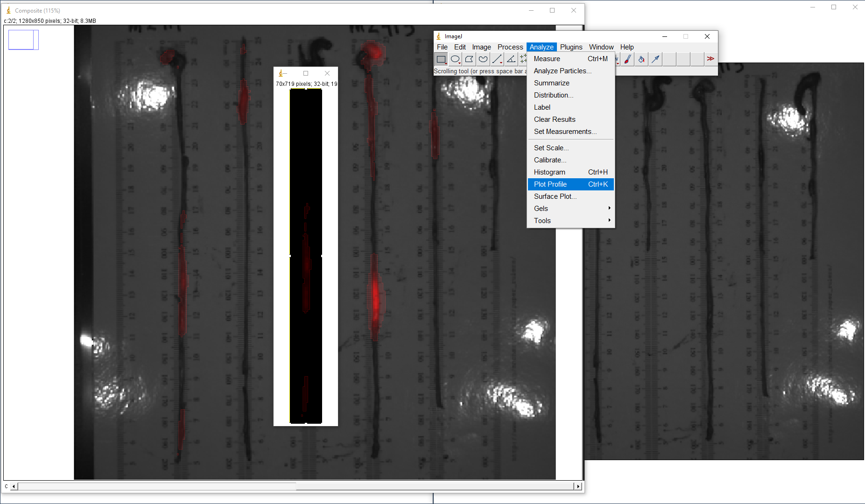Image resolution: width=865 pixels, height=504 pixels.
Task: Click the zoom indicator thumbnail in Composite
Action: [23, 40]
